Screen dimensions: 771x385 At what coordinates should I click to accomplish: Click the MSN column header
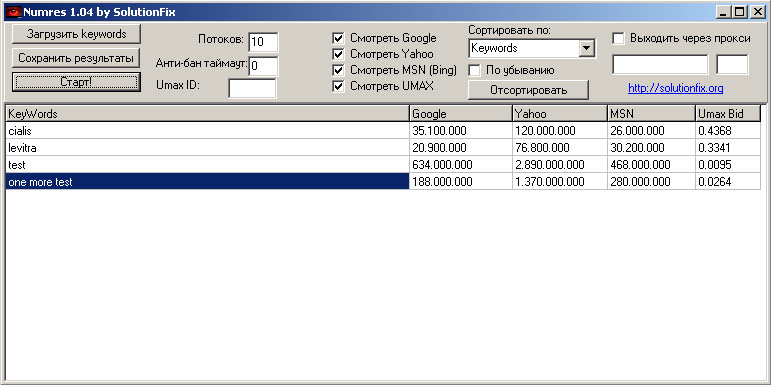coord(651,114)
